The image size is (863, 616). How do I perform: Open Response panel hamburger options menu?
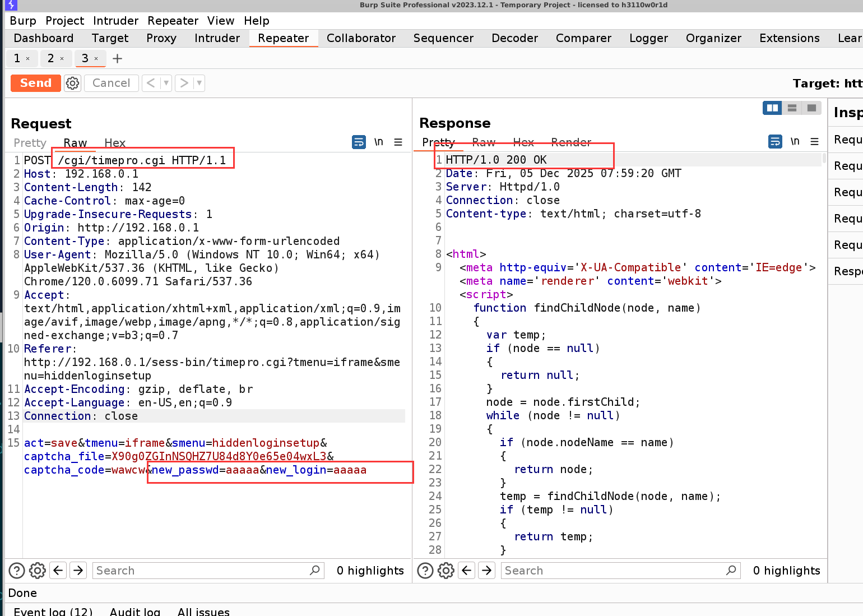tap(814, 142)
